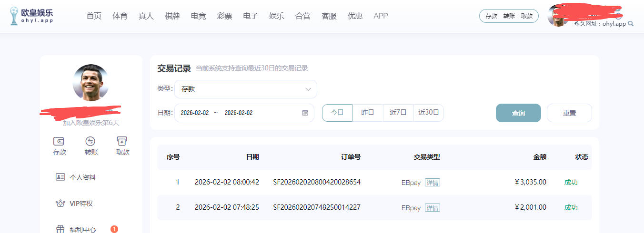Open 个人资料 profile icon entry
Viewport: 644px width, 233px height.
coord(60,177)
